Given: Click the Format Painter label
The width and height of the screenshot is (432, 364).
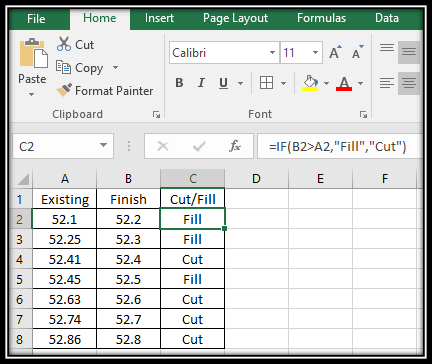Looking at the screenshot, I should click(114, 91).
